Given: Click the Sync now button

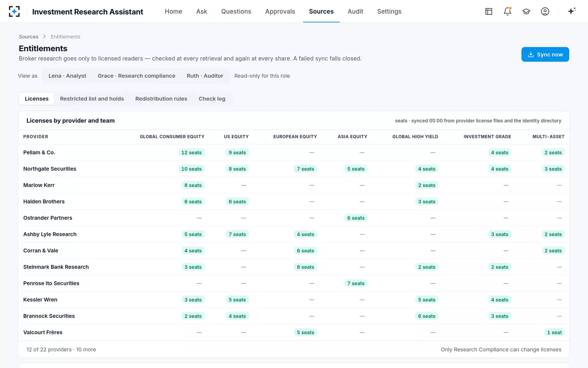Looking at the screenshot, I should click(545, 54).
